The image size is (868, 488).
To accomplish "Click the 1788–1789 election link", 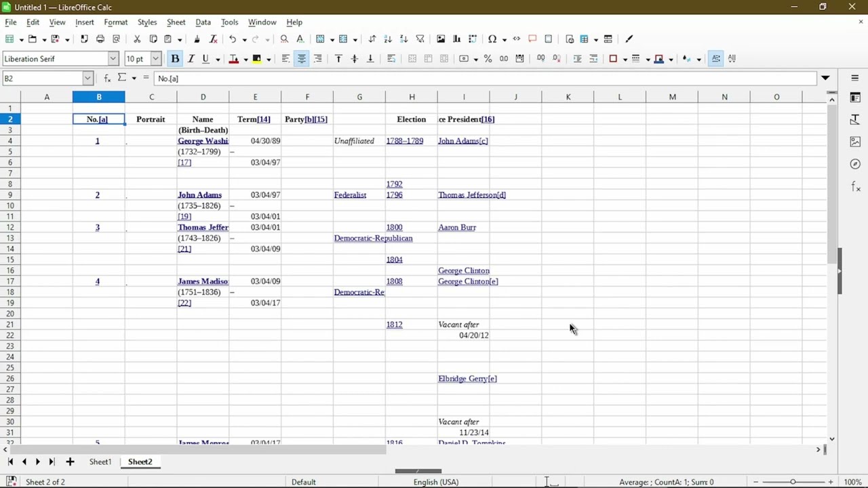I will pyautogui.click(x=405, y=141).
